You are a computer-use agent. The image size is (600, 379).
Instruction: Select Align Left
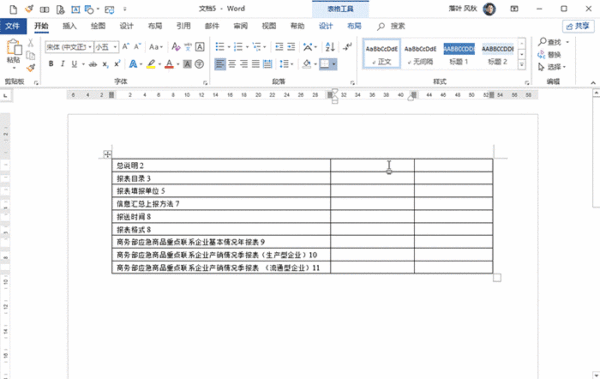[x=220, y=64]
